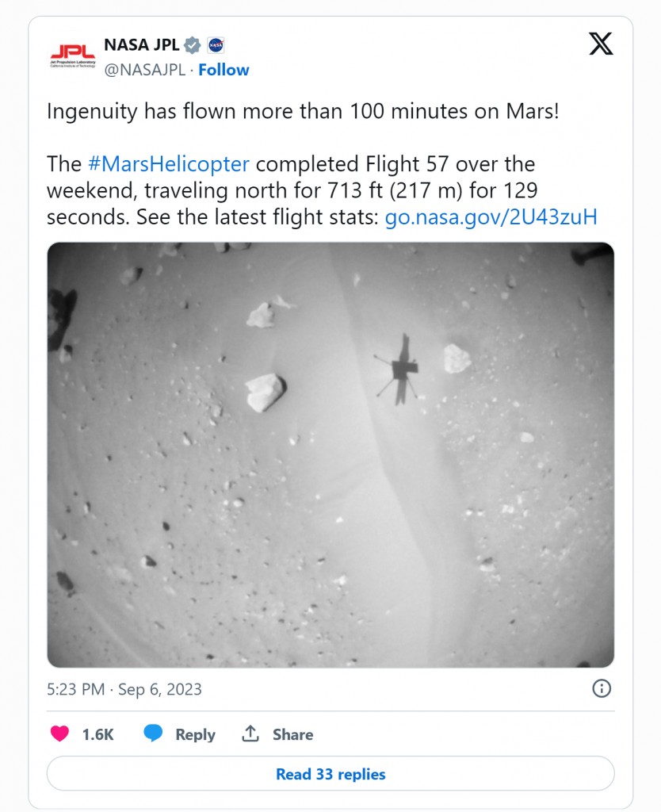
Task: Click the reply speech bubble icon
Action: (x=153, y=734)
